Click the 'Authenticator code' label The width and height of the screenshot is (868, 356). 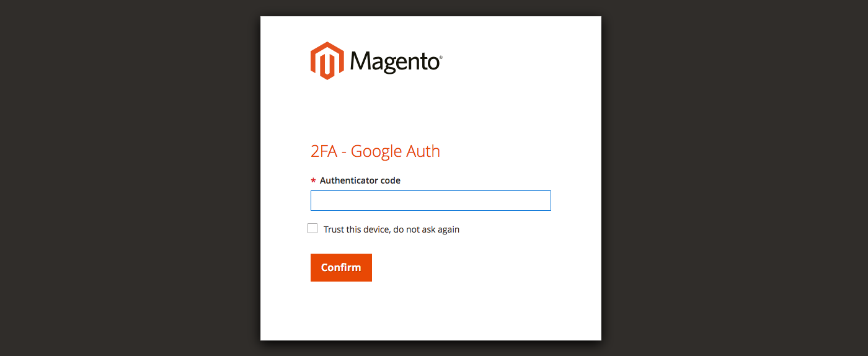[360, 180]
